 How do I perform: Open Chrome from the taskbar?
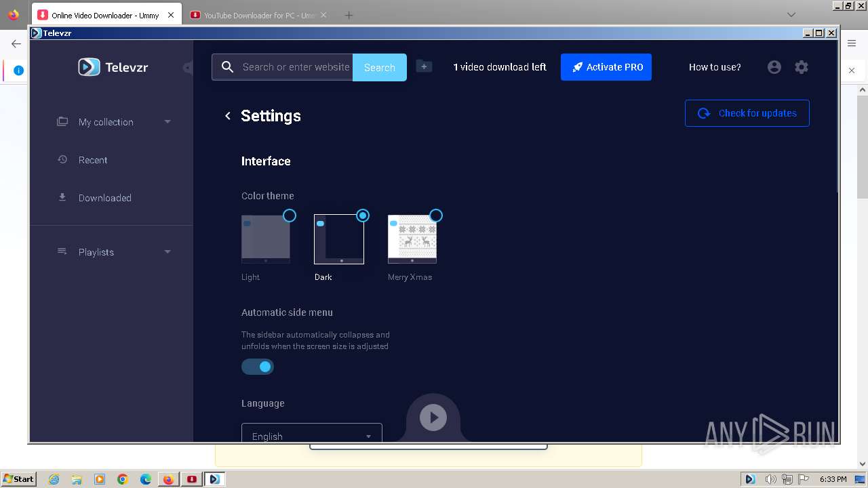(123, 479)
